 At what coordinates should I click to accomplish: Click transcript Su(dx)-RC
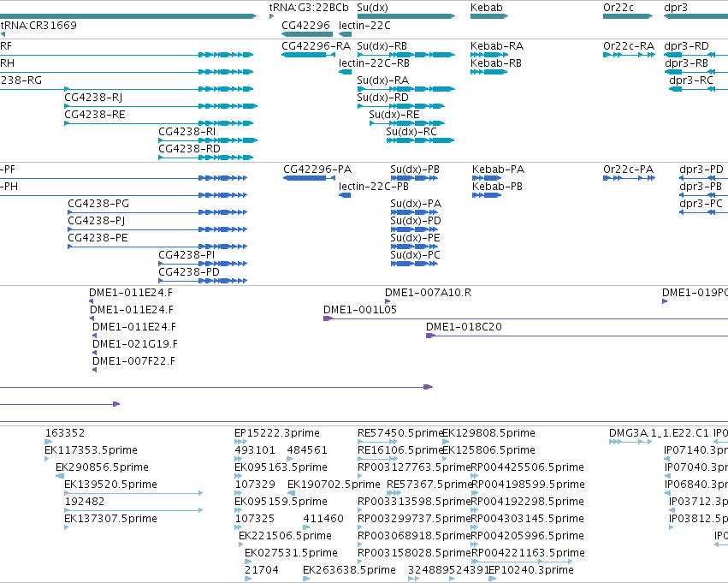coord(411,132)
